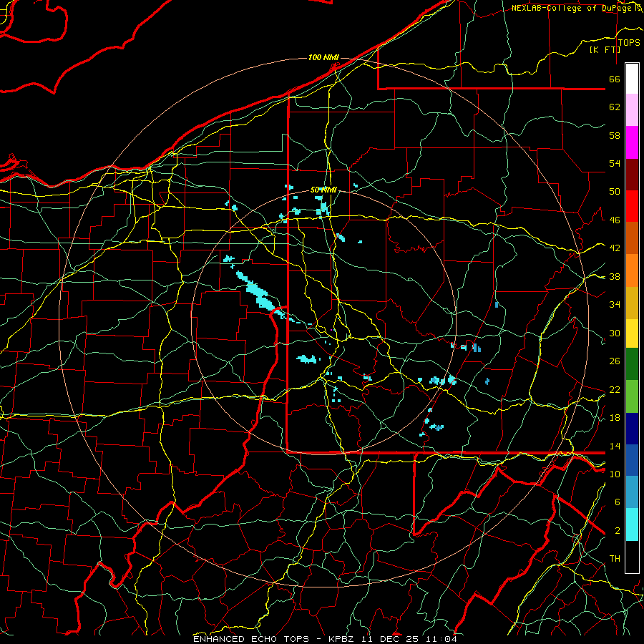Click the legend value "14"

pyautogui.click(x=615, y=446)
